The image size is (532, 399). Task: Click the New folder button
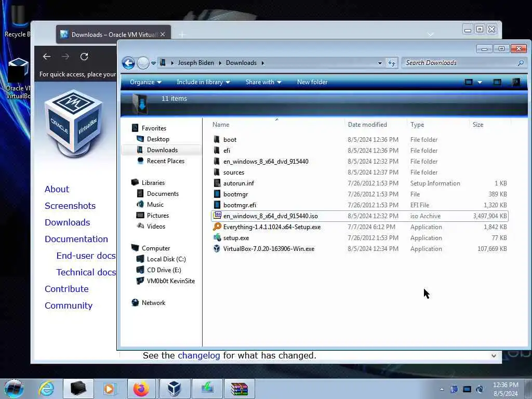click(312, 82)
